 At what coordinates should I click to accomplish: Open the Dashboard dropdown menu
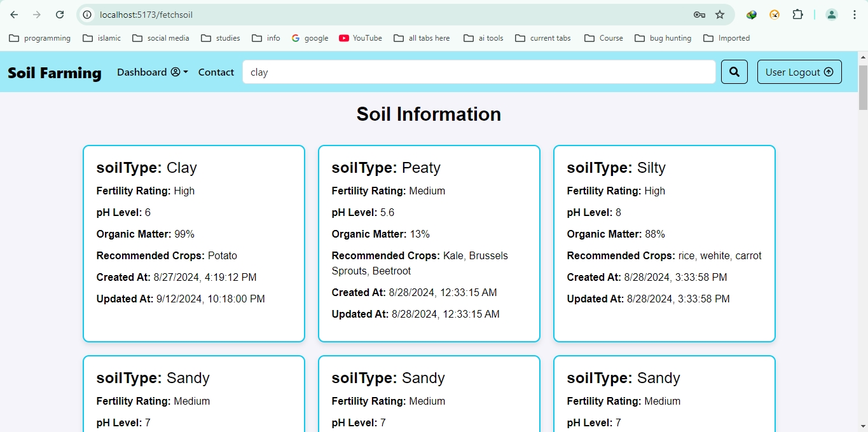coord(152,72)
